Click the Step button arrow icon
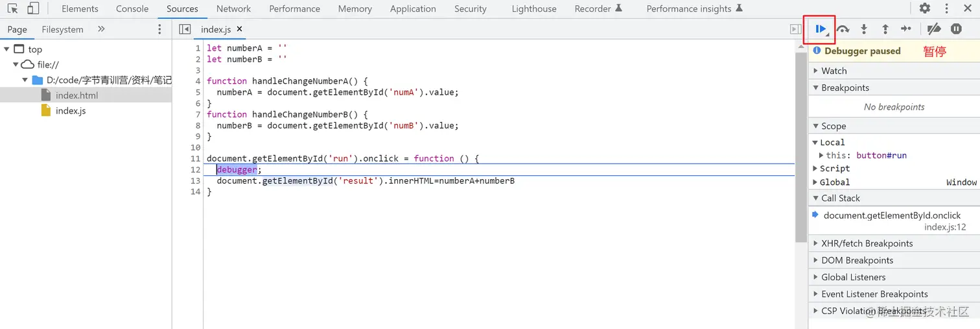This screenshot has width=980, height=329. (x=906, y=29)
